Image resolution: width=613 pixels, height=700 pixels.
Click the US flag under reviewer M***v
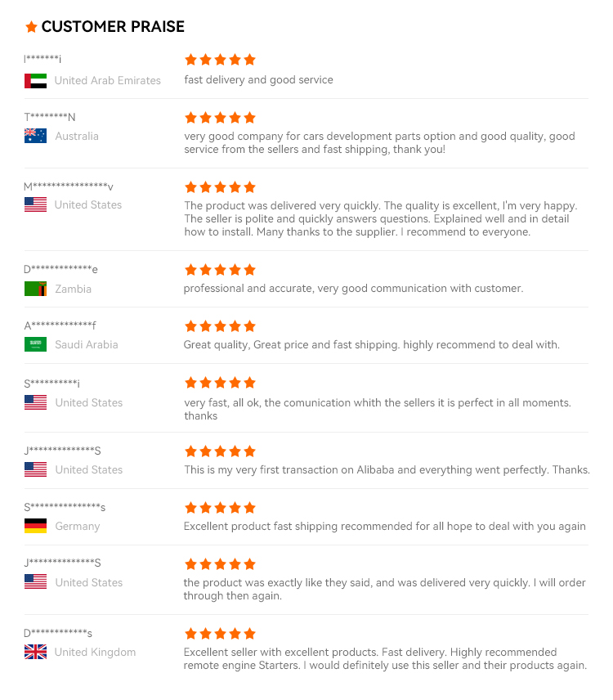point(35,204)
